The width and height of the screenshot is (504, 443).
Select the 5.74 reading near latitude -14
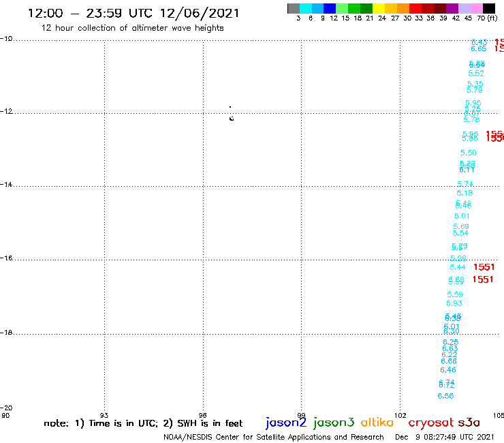(465, 184)
